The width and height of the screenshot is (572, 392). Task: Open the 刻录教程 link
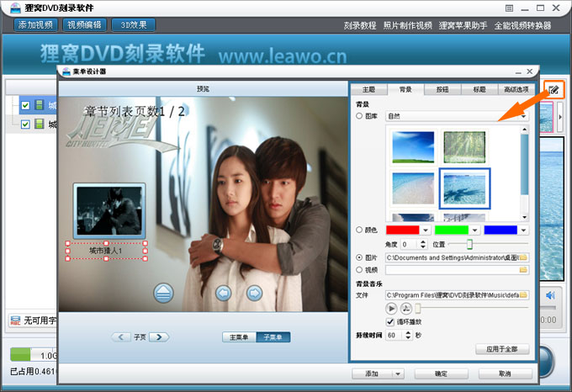point(360,25)
